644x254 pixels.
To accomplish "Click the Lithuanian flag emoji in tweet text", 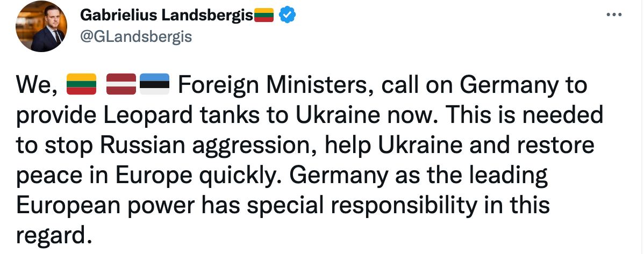I will click(81, 84).
